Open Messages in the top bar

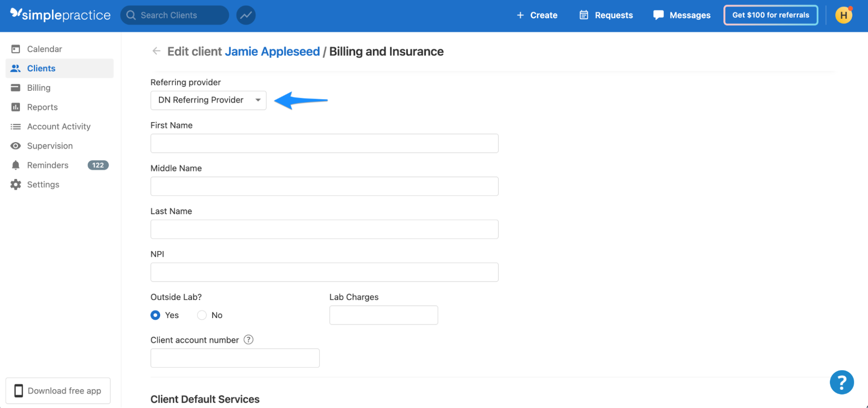pos(682,15)
